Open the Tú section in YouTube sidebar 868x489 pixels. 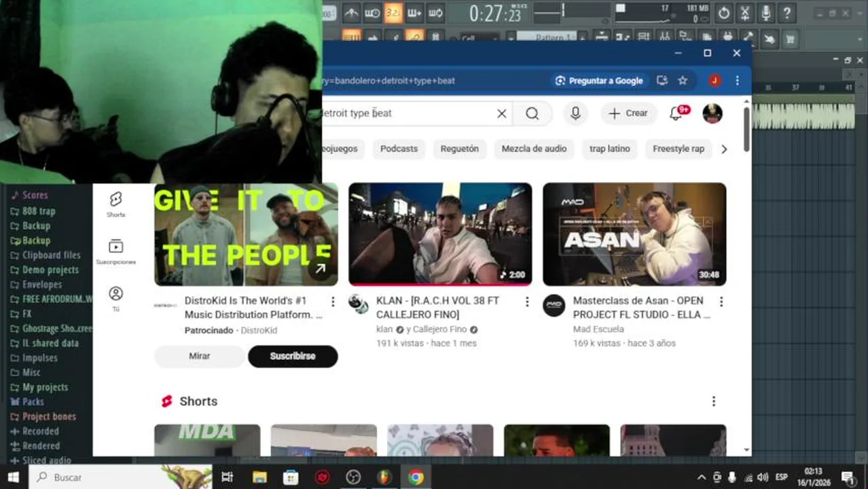115,299
